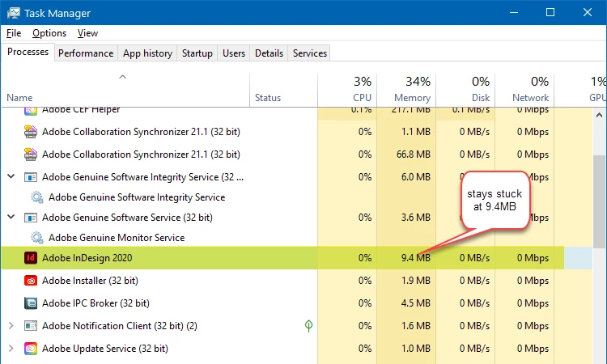
Task: Open the File menu
Action: click(x=14, y=33)
